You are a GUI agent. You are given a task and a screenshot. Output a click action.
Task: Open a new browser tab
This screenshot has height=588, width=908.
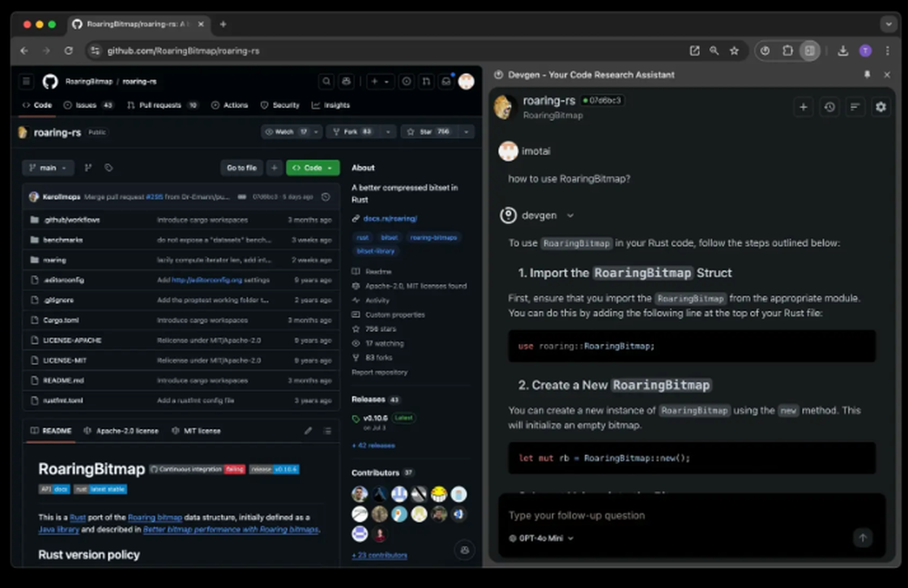tap(223, 24)
